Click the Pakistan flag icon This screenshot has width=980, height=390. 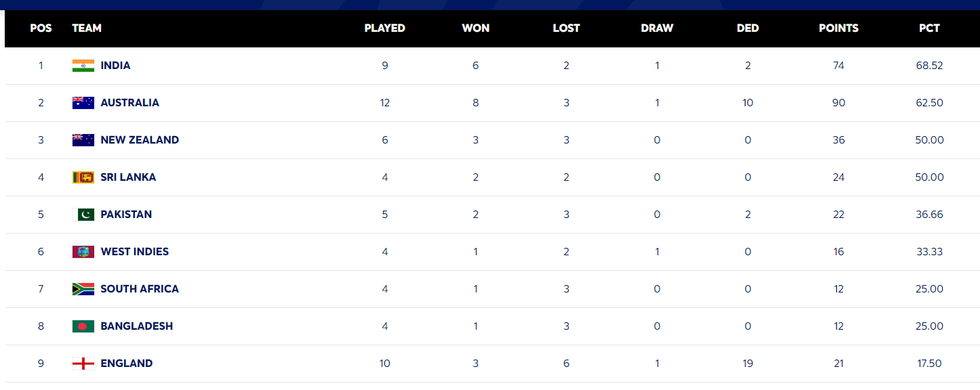pyautogui.click(x=83, y=215)
